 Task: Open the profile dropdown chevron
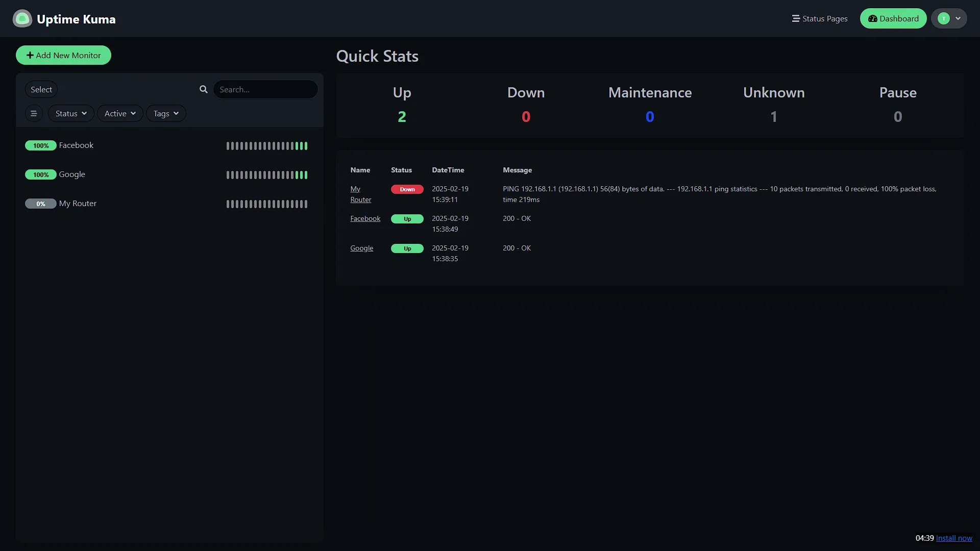click(x=958, y=19)
